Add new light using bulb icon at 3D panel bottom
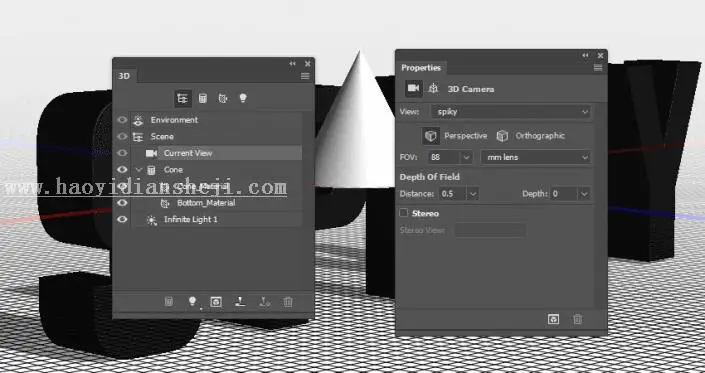The width and height of the screenshot is (705, 373). 192,302
